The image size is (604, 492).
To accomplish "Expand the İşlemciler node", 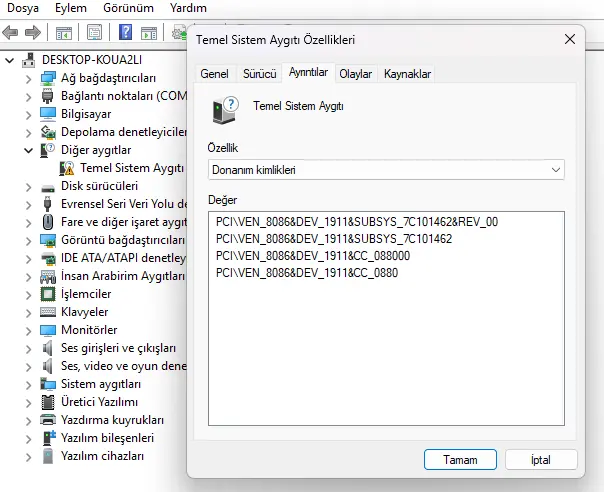I will (x=28, y=295).
